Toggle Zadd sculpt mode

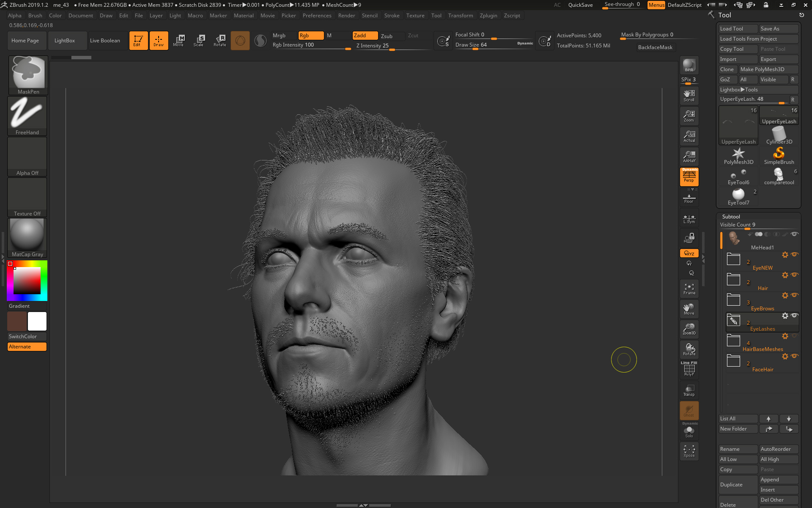tap(365, 36)
